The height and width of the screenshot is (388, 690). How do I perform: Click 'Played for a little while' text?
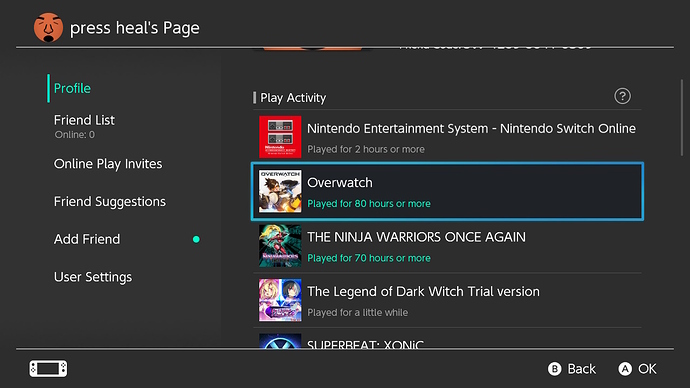357,313
